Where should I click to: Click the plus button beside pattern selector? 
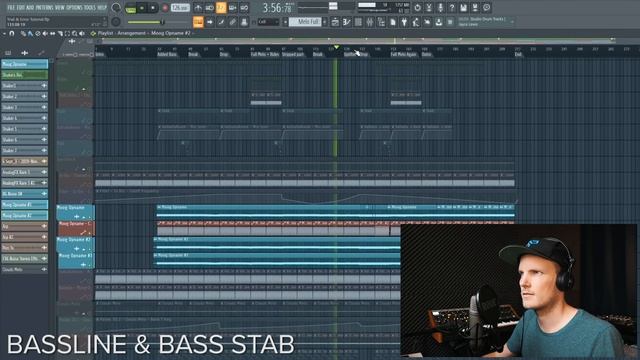pyautogui.click(x=325, y=22)
